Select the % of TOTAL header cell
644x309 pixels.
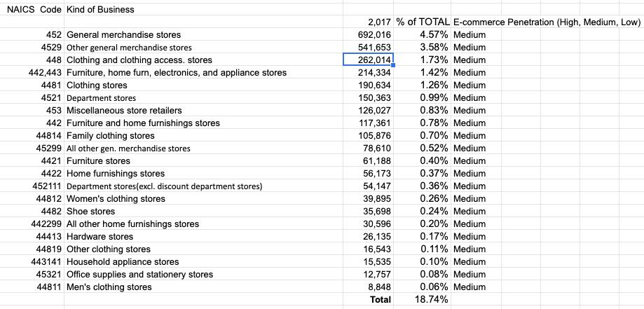[422, 22]
